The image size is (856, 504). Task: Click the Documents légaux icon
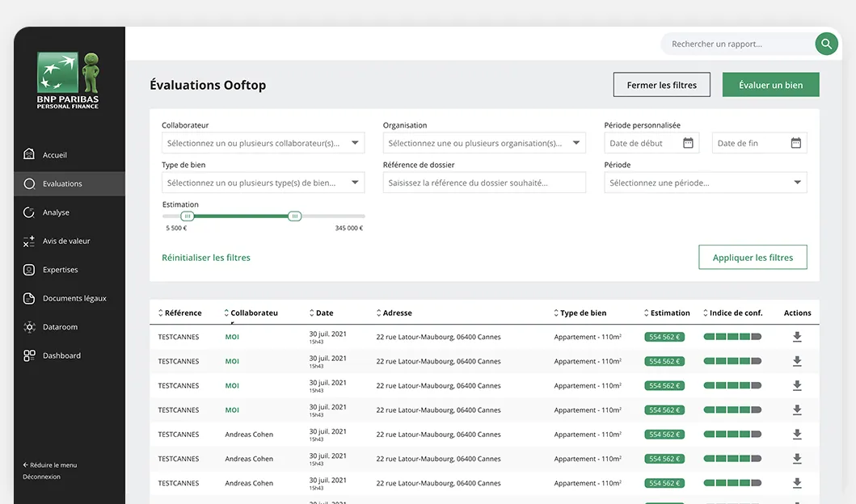[x=28, y=298]
